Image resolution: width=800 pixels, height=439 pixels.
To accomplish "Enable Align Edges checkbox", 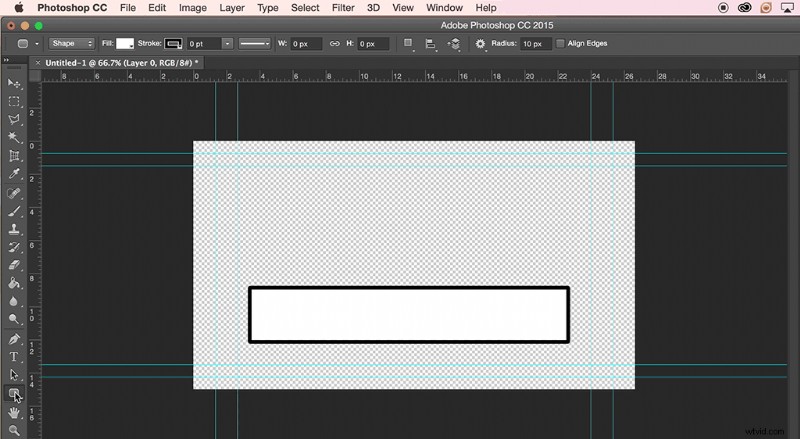I will click(x=560, y=43).
